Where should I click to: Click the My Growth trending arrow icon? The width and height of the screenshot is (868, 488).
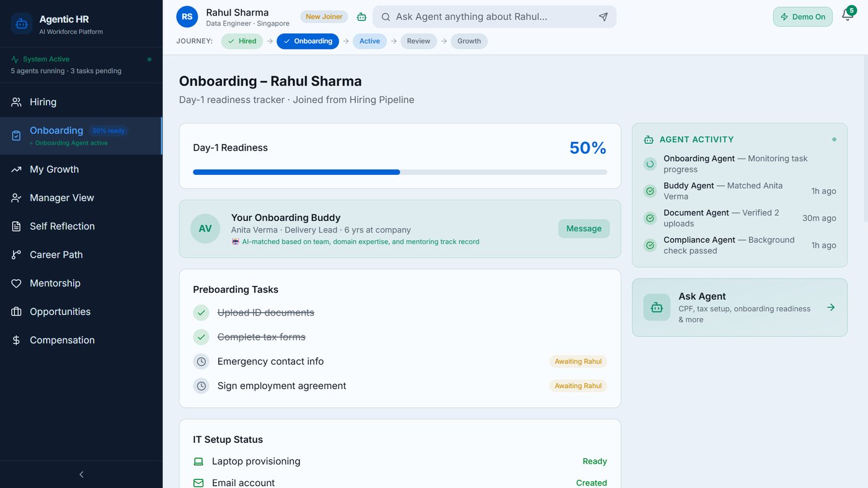17,169
